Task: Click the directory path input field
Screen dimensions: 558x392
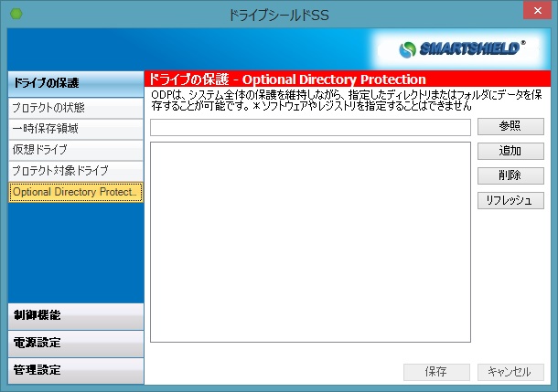Action: [310, 127]
